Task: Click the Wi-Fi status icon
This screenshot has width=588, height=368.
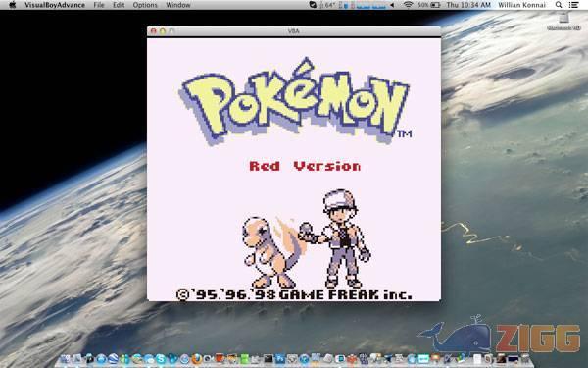Action: pos(409,5)
